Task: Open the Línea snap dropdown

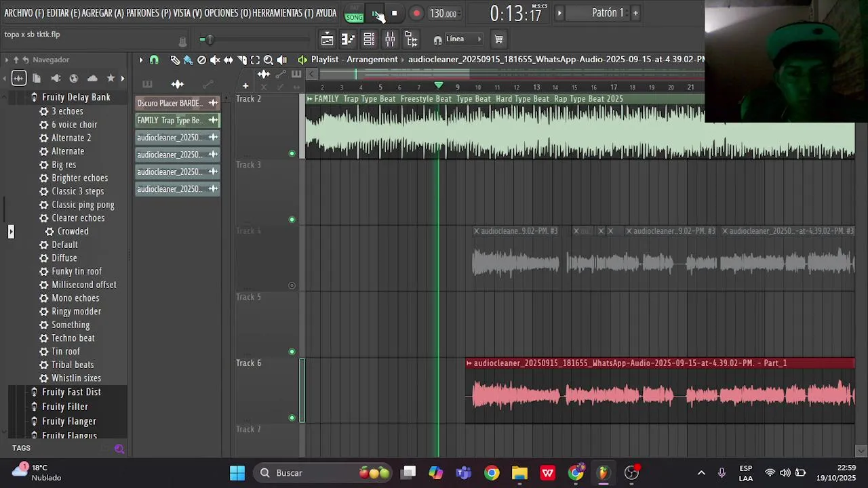Action: pyautogui.click(x=464, y=39)
